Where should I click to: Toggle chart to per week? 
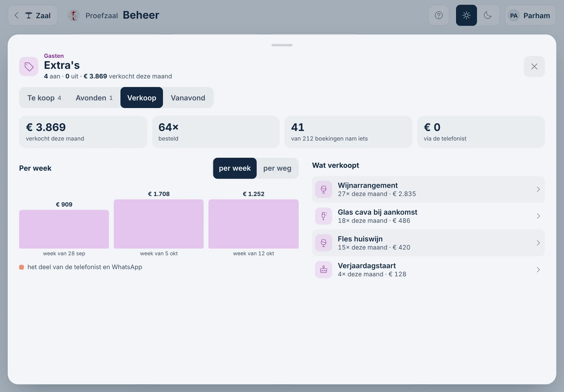(x=235, y=168)
